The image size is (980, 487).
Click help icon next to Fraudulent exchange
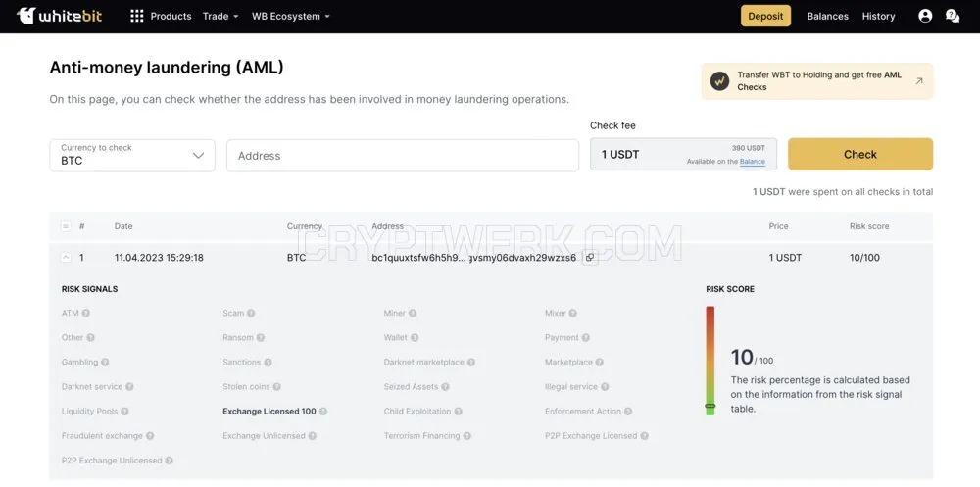pyautogui.click(x=150, y=436)
